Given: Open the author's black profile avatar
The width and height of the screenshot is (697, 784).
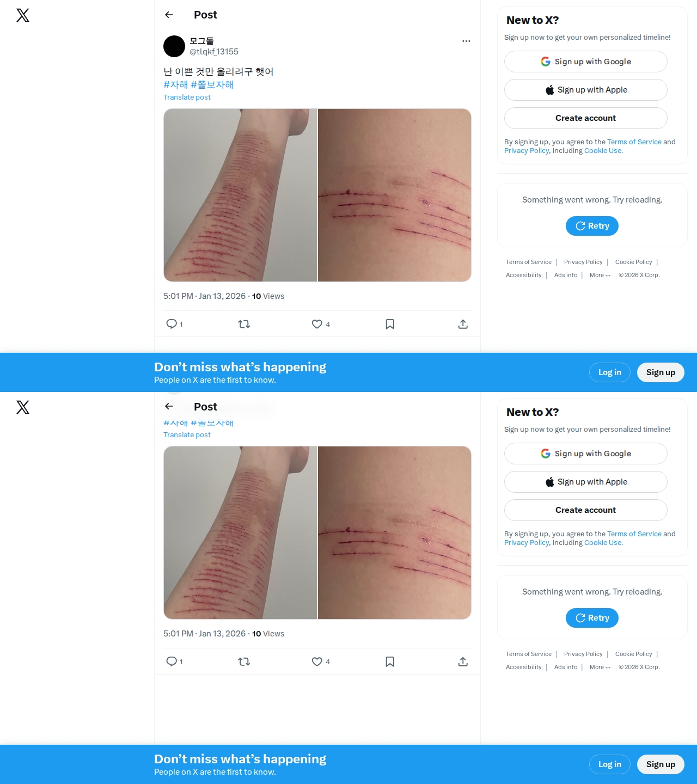Looking at the screenshot, I should click(174, 46).
